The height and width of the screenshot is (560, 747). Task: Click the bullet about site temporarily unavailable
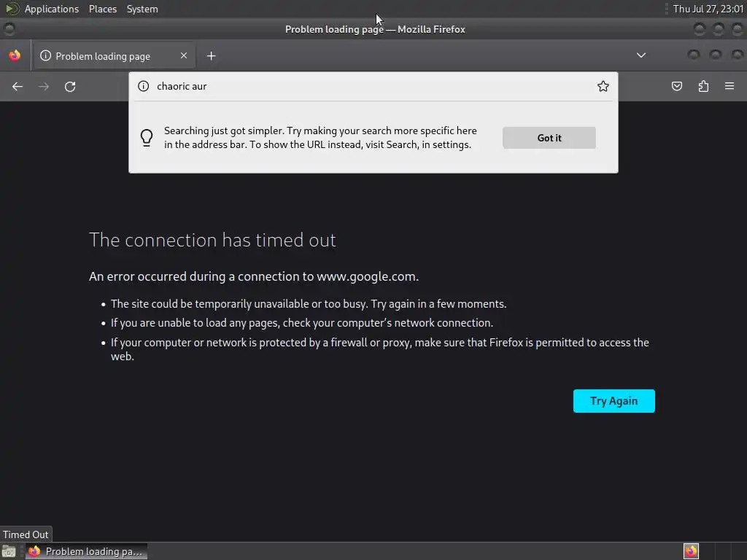pos(309,304)
